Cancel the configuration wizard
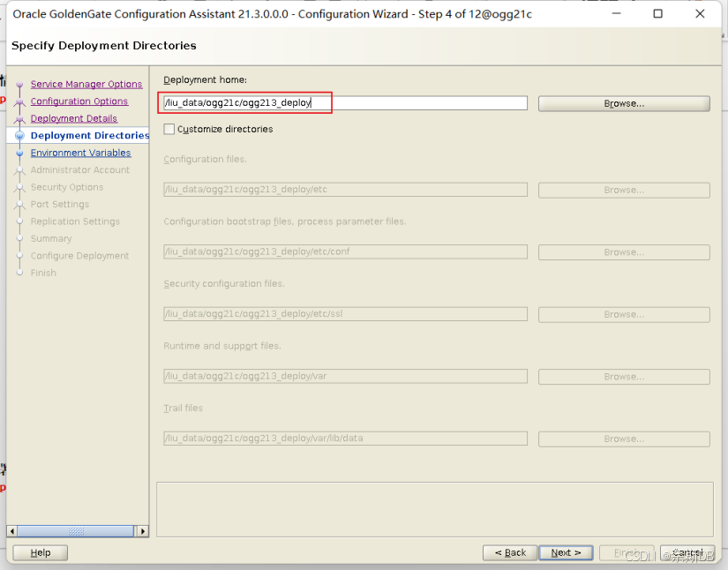Viewport: 728px width, 570px height. point(687,553)
